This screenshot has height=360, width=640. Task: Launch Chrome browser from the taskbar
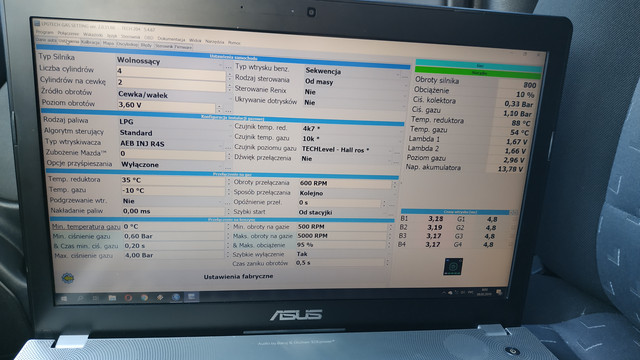[144, 298]
